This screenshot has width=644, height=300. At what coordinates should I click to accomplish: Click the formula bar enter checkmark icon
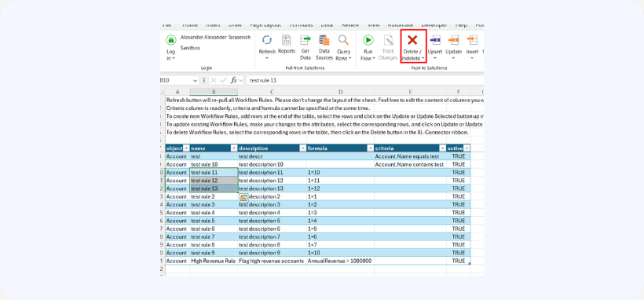click(x=223, y=81)
